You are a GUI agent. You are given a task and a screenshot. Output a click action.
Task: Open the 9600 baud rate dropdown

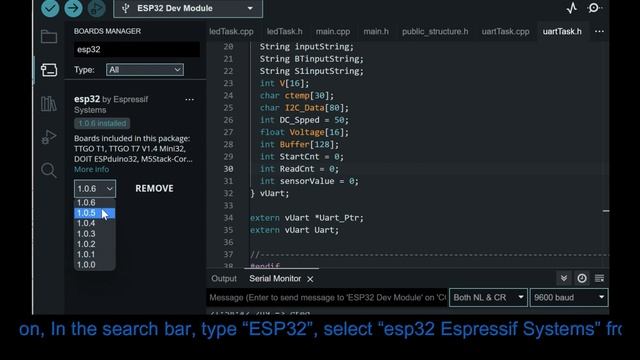pyautogui.click(x=569, y=298)
